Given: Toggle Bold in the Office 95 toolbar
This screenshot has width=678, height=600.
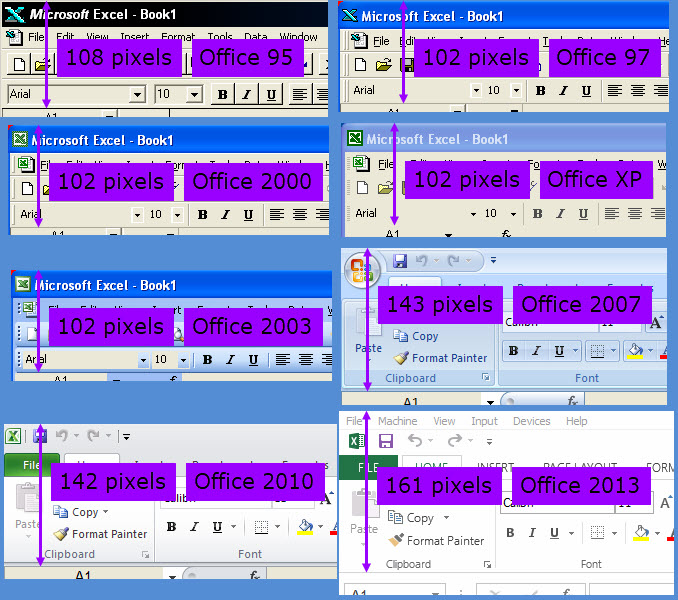Looking at the screenshot, I should click(x=222, y=94).
